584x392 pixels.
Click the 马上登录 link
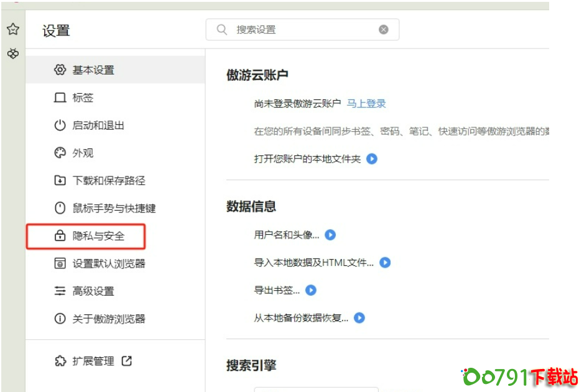point(366,103)
